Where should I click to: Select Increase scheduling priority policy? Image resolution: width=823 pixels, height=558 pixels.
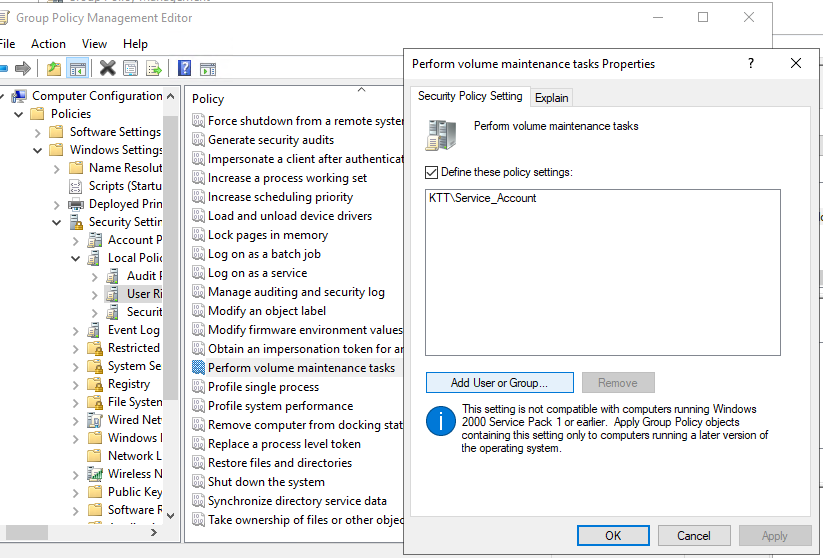click(x=280, y=197)
